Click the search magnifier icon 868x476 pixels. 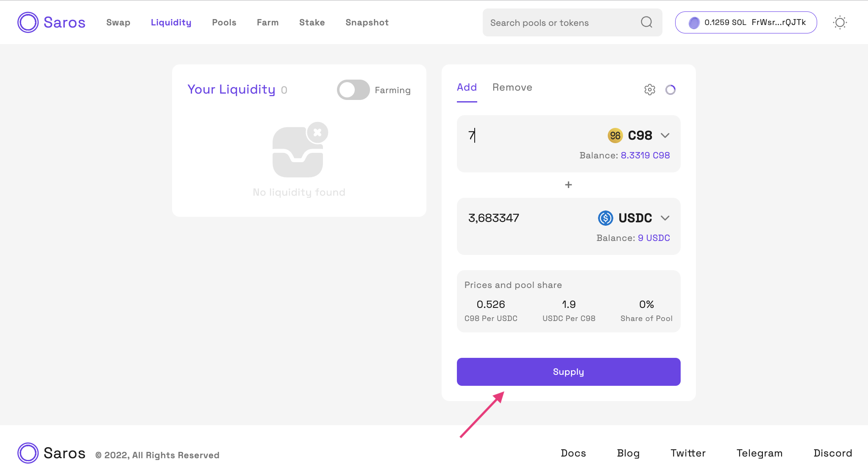pos(646,22)
